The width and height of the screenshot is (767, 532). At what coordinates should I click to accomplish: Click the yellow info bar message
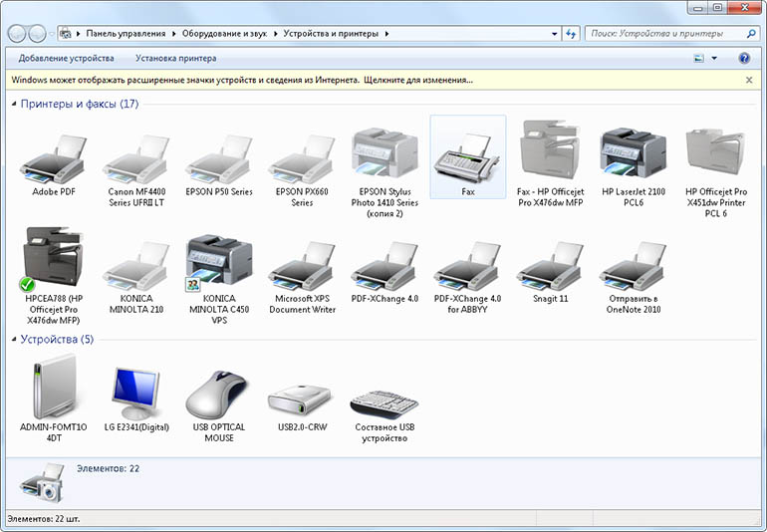pos(242,80)
